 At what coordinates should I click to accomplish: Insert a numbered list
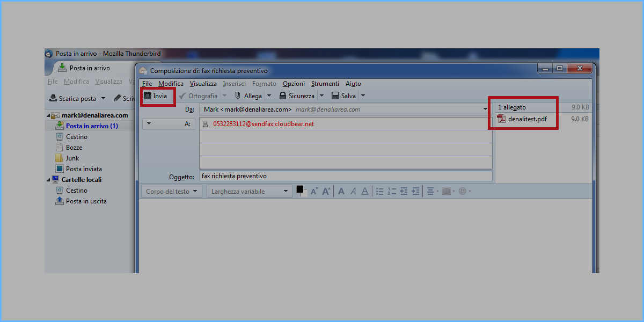pyautogui.click(x=392, y=191)
